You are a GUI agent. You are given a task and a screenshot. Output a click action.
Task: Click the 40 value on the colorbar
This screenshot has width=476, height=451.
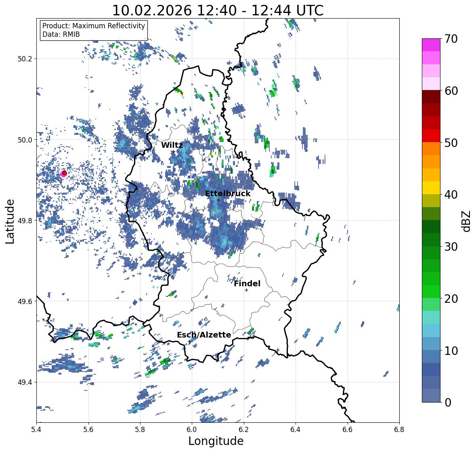pos(451,195)
